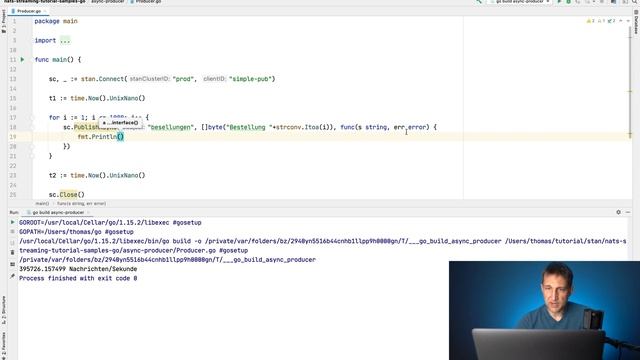Collapse the closing fold marker on line 21
640x360 pixels.
tap(31, 156)
